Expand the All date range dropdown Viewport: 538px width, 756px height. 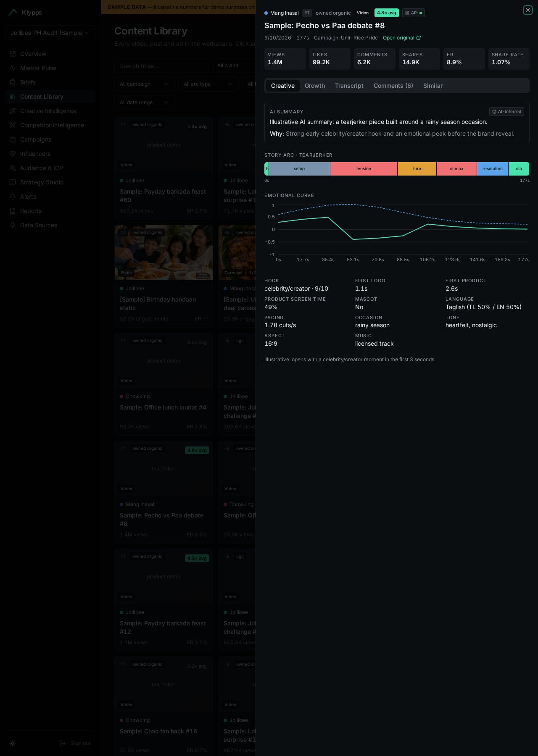[144, 102]
